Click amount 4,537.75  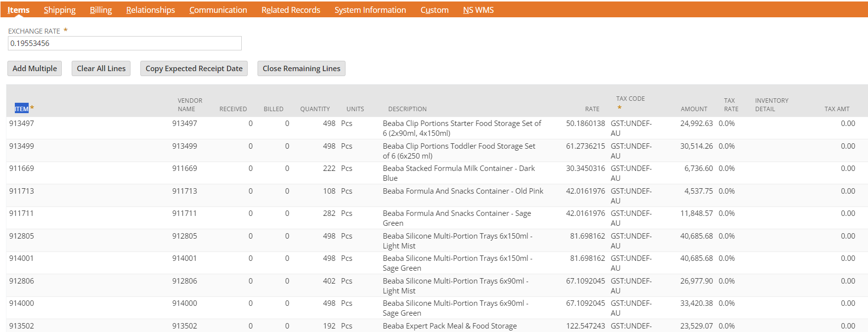pos(698,191)
